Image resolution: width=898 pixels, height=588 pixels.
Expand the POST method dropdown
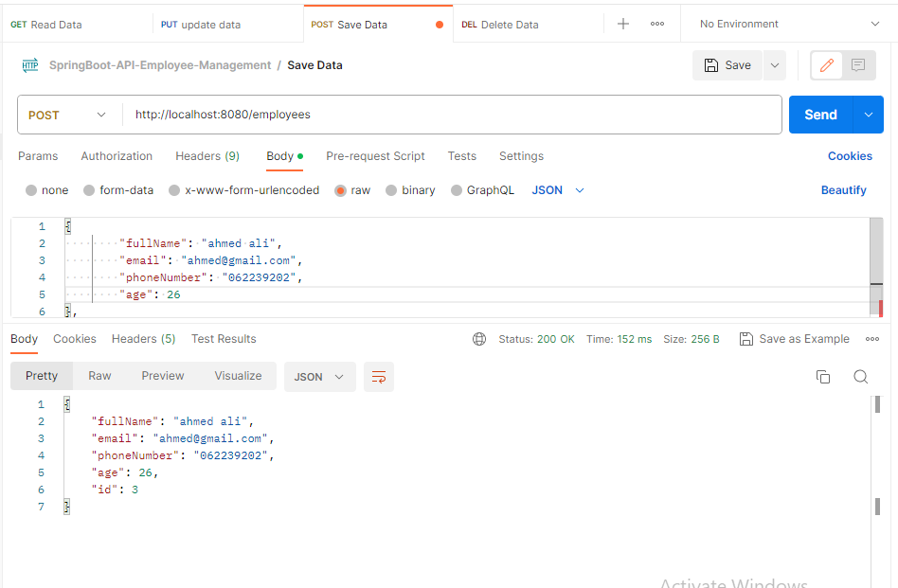pyautogui.click(x=67, y=115)
